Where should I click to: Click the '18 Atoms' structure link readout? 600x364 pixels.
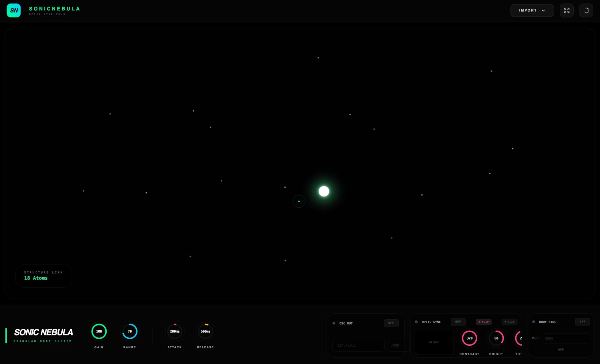pos(36,278)
